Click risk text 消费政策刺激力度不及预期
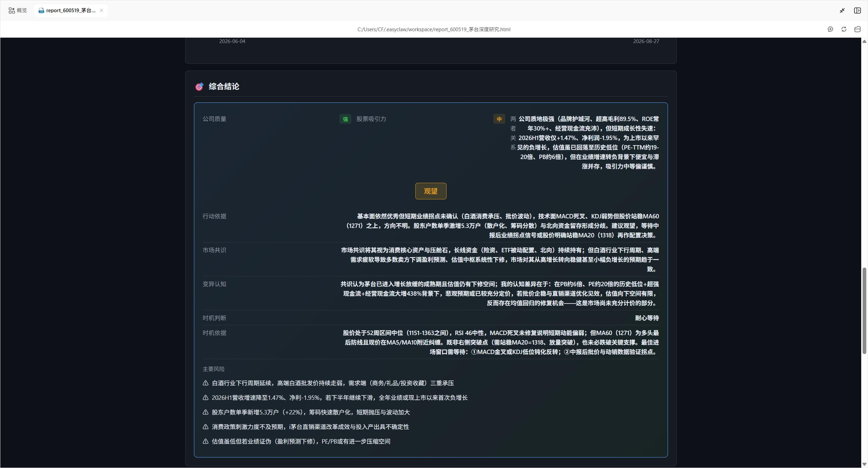This screenshot has height=468, width=868. coord(310,427)
